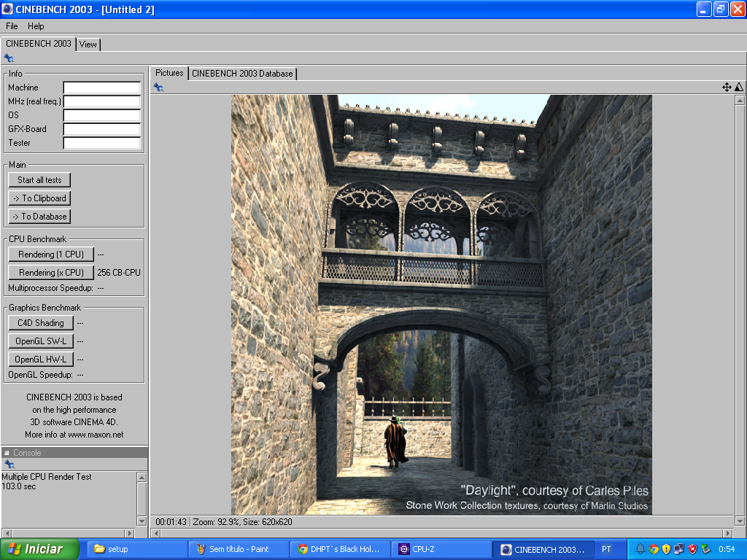The height and width of the screenshot is (560, 747).
Task: Click picture view vertical scroll down arrow
Action: pyautogui.click(x=740, y=521)
